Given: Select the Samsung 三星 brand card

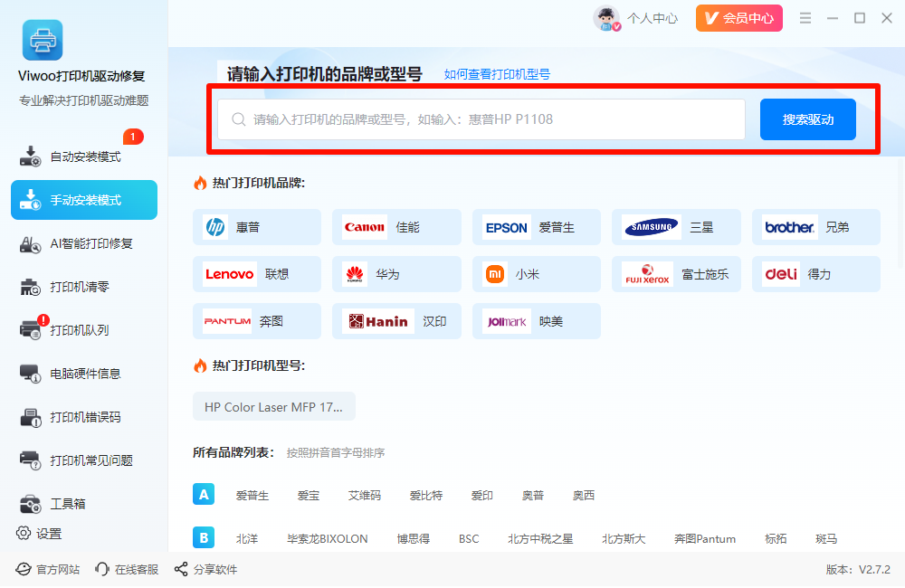Looking at the screenshot, I should [676, 227].
